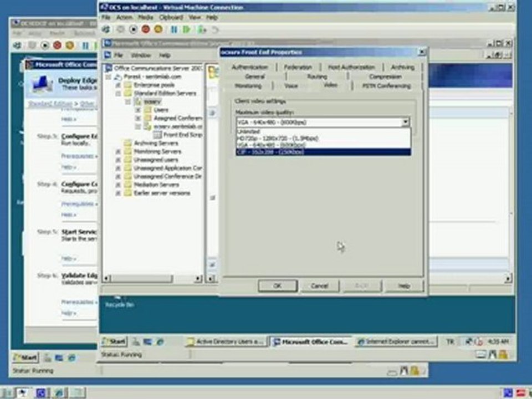Open PSTN Conferencing tab
This screenshot has height=399, width=532.
[386, 86]
